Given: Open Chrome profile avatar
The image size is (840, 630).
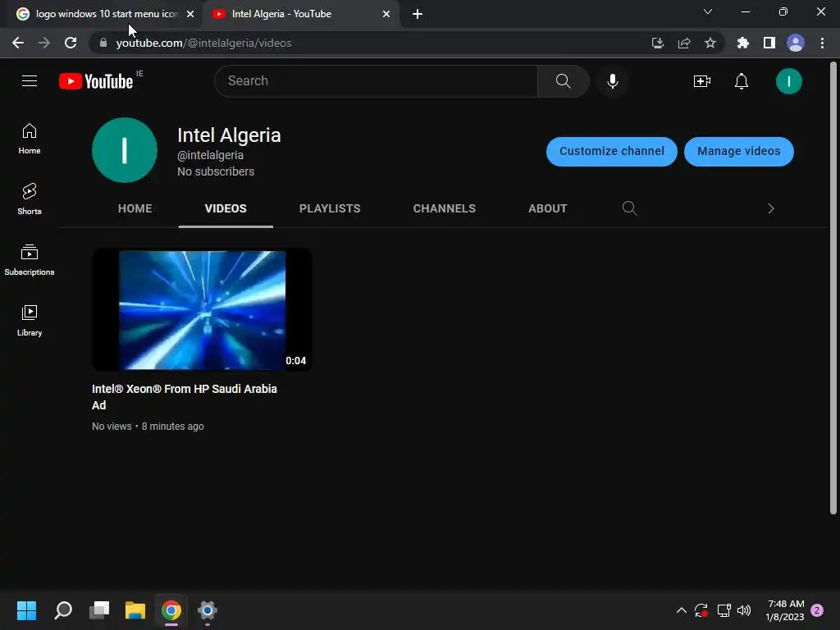Looking at the screenshot, I should [796, 43].
